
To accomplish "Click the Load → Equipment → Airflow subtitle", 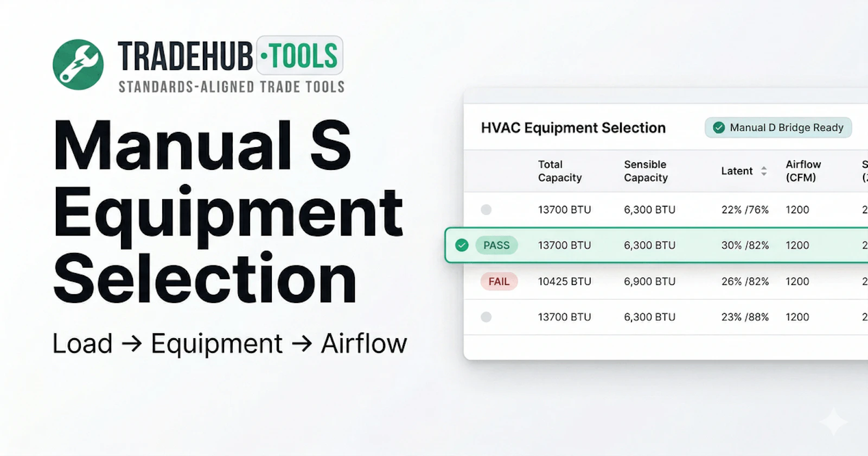I will (229, 344).
